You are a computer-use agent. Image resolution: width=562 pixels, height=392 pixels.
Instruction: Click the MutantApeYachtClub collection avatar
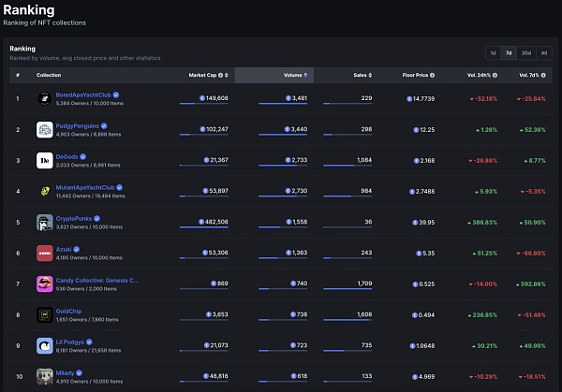pos(45,191)
